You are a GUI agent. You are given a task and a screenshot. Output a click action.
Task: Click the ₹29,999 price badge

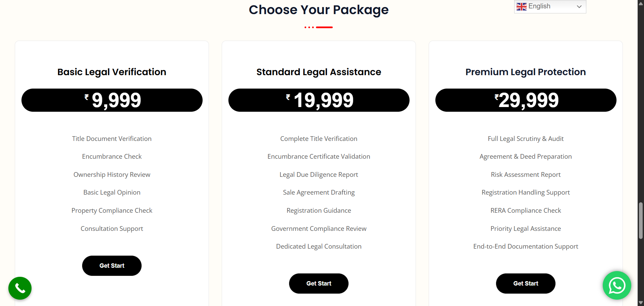pos(526,100)
